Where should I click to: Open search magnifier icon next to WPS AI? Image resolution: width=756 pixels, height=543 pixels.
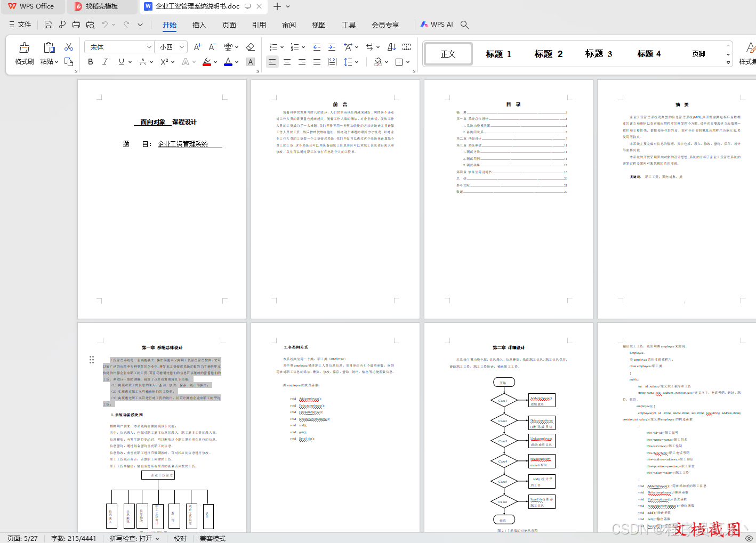(464, 25)
